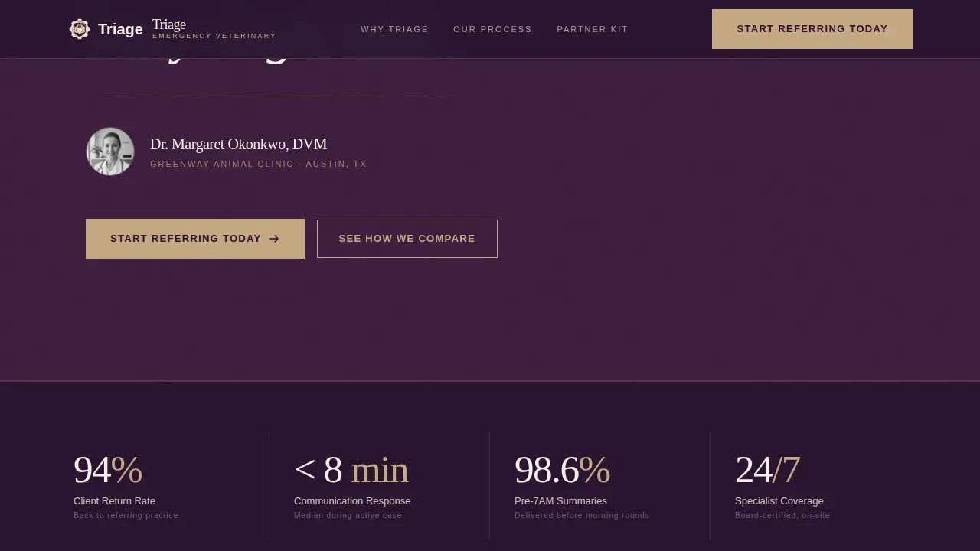This screenshot has height=551, width=980.
Task: Open the Our Process nav link
Action: point(492,29)
